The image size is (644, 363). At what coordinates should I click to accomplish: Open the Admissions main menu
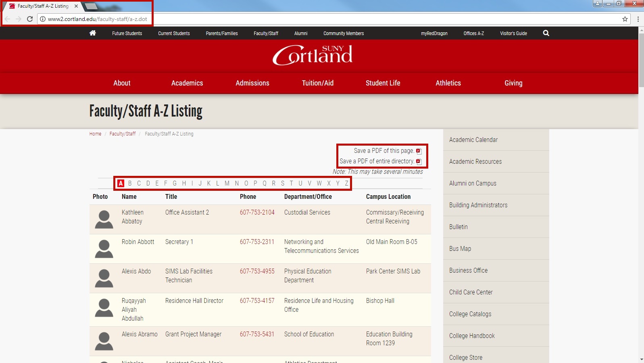(x=252, y=83)
